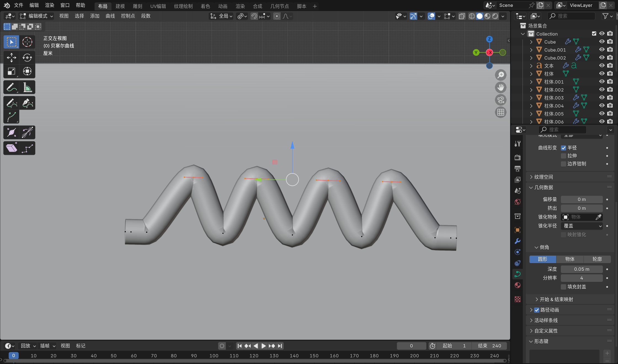618x364 pixels.
Task: Select the Object (物体) bevel button
Action: (570, 259)
